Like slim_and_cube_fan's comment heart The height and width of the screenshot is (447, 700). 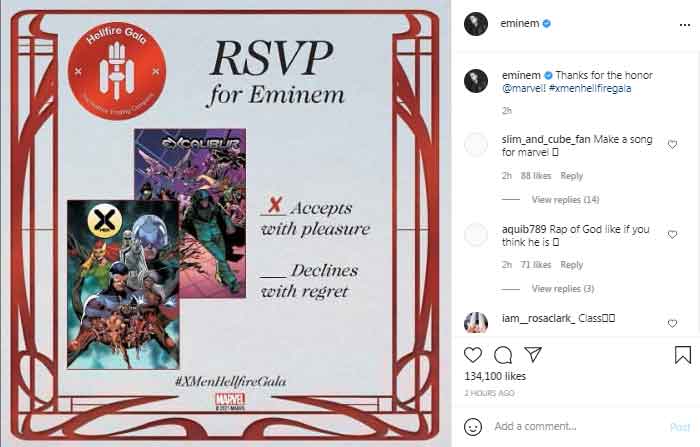pyautogui.click(x=672, y=145)
